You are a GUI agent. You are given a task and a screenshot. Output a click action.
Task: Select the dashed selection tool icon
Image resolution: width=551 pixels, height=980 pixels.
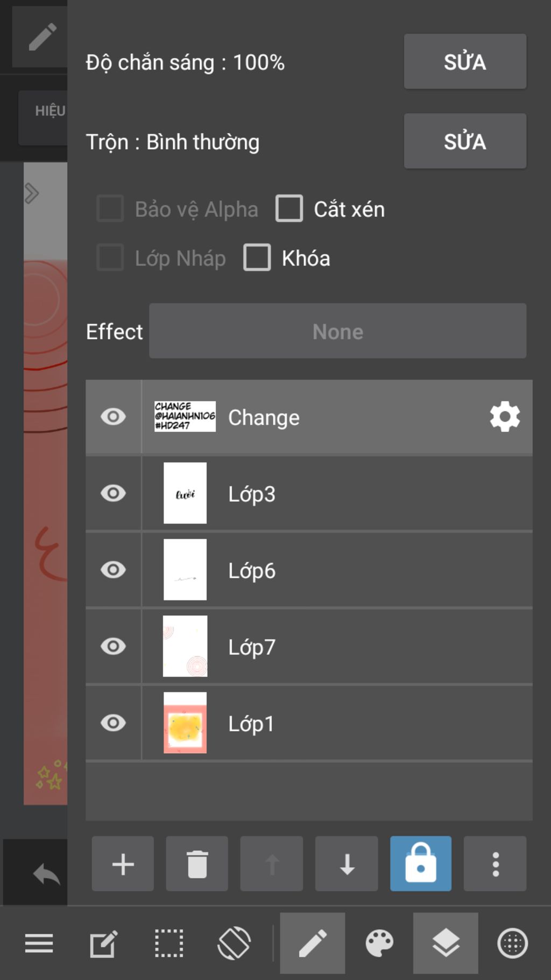(169, 943)
